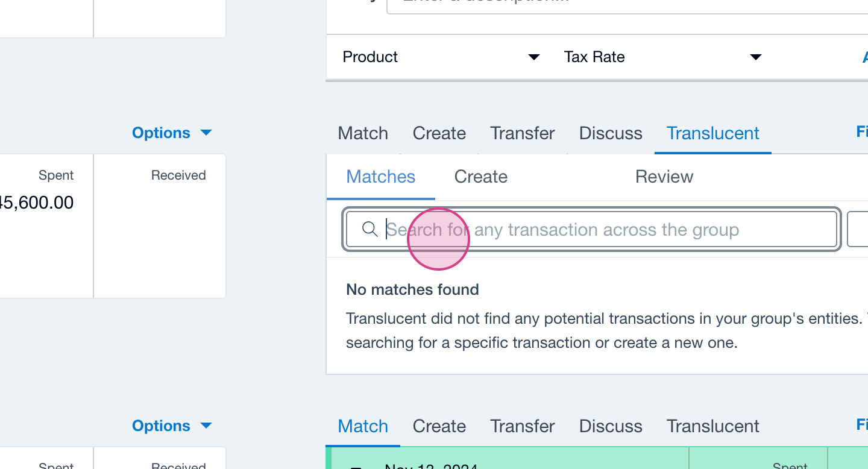Switch to lower Transfer tab
868x469 pixels.
tap(522, 426)
